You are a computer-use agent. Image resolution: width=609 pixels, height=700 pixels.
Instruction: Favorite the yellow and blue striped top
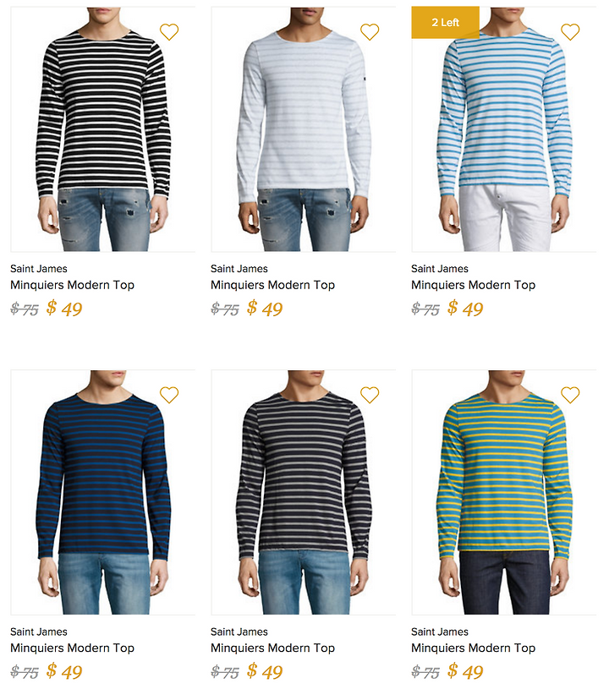(571, 395)
